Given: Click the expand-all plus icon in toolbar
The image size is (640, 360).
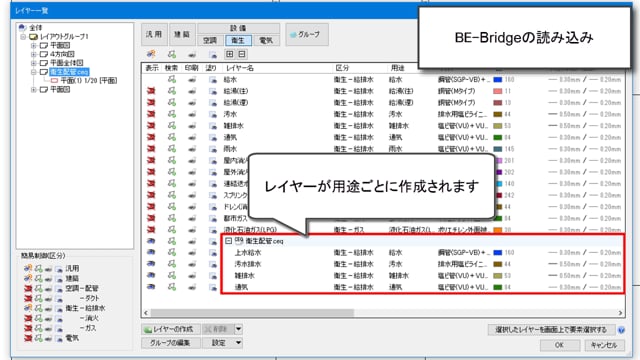Looking at the screenshot, I should 230,54.
